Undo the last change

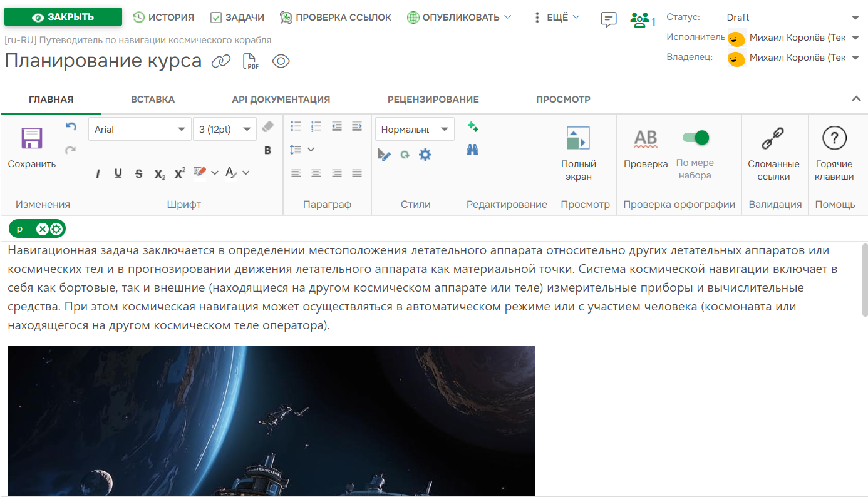coord(71,127)
